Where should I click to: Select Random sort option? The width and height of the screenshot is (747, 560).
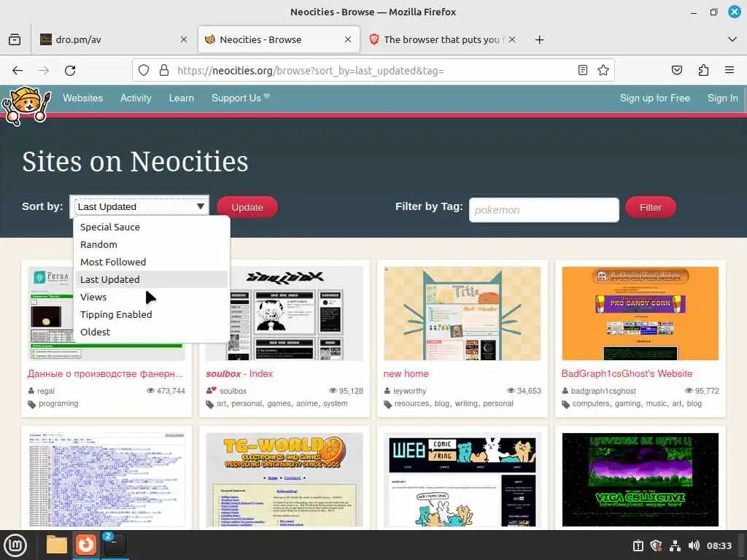click(x=151, y=244)
